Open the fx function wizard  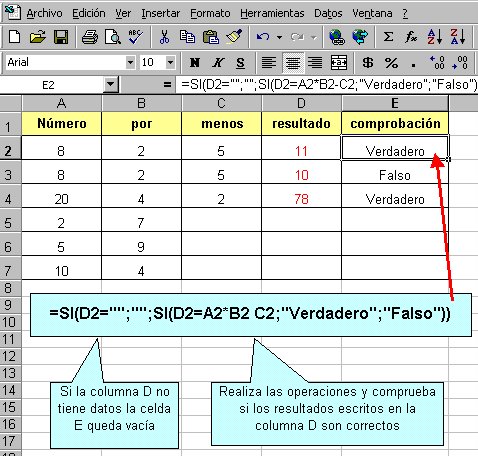pos(411,37)
